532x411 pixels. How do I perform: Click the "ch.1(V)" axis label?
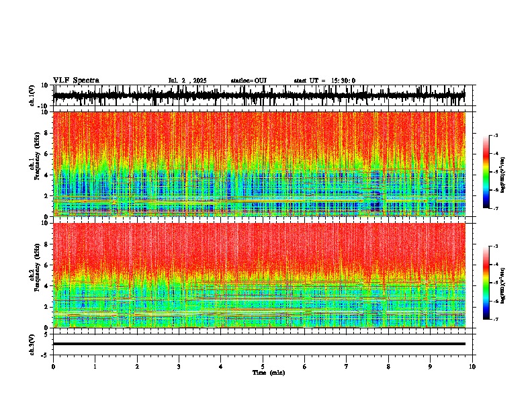click(32, 95)
